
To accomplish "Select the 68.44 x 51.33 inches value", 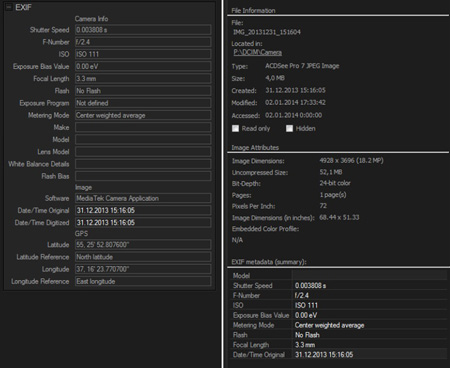I will (339, 217).
